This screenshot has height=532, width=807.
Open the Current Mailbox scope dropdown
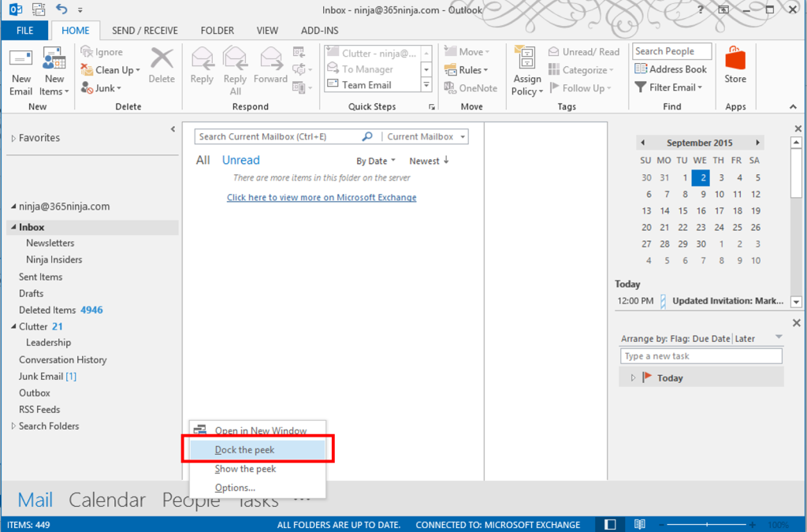pyautogui.click(x=426, y=136)
